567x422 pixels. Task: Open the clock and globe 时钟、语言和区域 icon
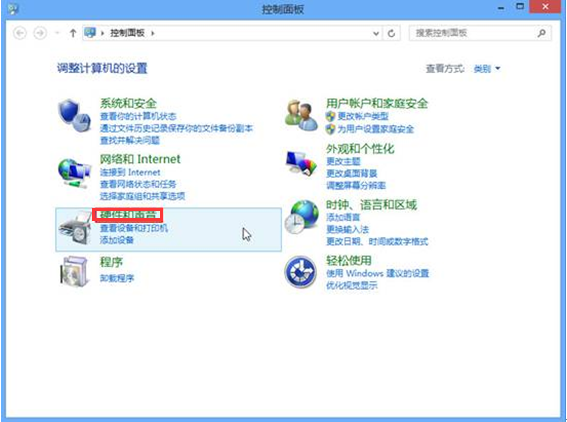point(302,217)
